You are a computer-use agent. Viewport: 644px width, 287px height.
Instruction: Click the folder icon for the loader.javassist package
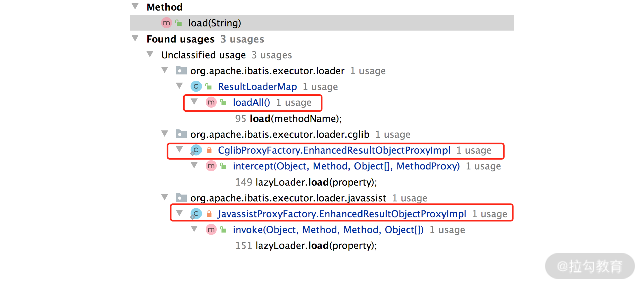tap(181, 198)
